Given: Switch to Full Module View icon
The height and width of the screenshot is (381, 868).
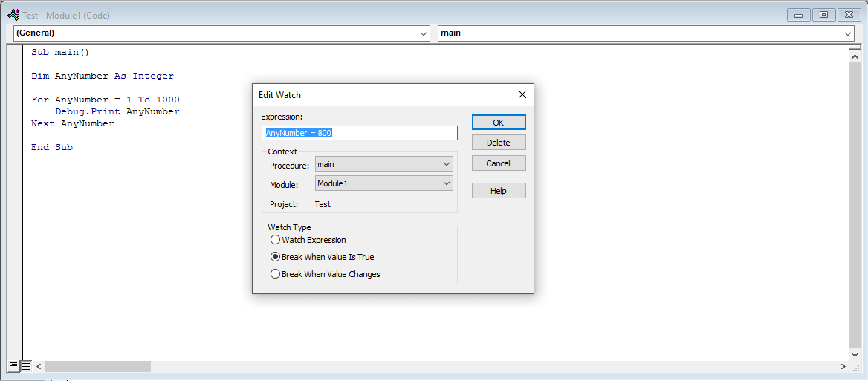Looking at the screenshot, I should click(x=25, y=365).
